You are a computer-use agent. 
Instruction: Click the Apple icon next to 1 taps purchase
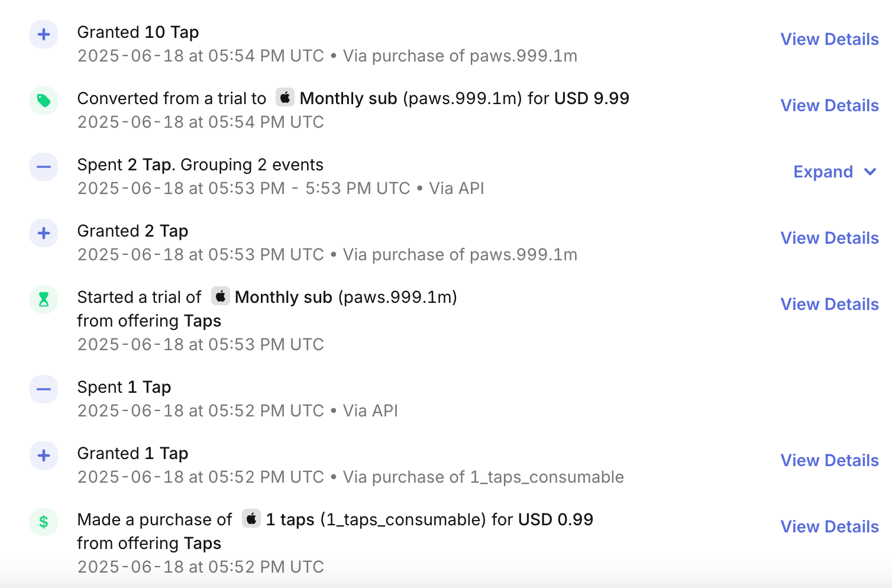[251, 519]
